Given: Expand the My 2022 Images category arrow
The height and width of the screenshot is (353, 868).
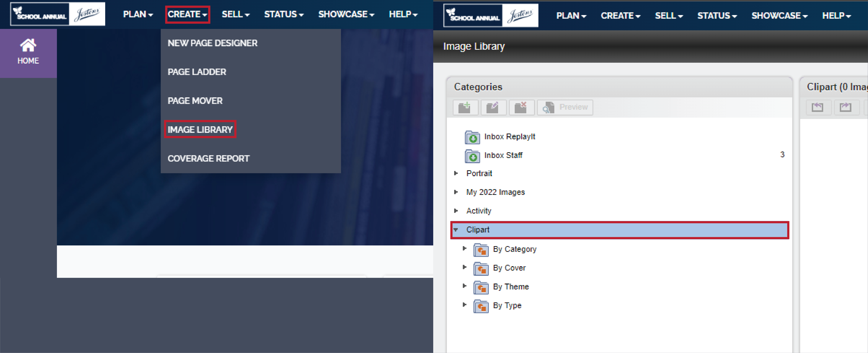Looking at the screenshot, I should tap(456, 192).
